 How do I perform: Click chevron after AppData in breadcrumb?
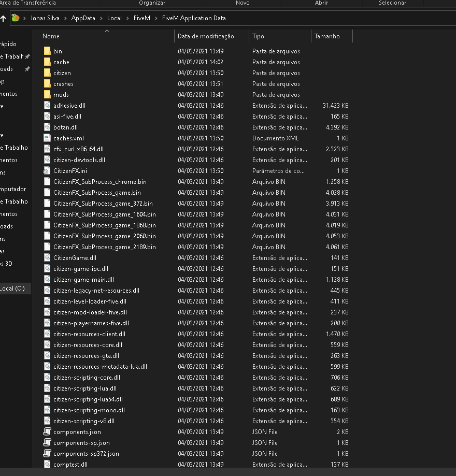tap(102, 18)
